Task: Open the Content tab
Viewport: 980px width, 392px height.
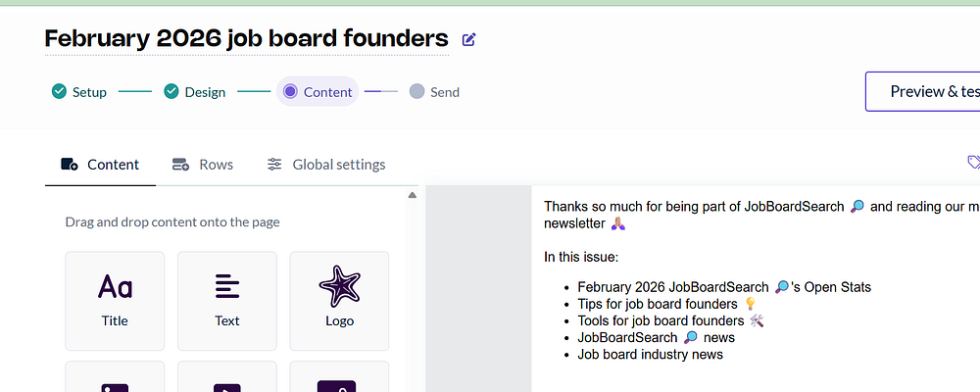Action: [101, 165]
